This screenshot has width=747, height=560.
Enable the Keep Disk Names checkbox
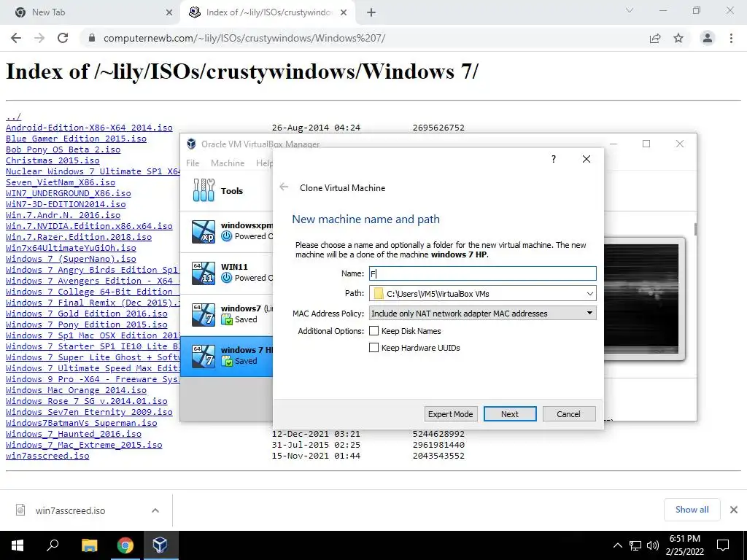pyautogui.click(x=374, y=331)
